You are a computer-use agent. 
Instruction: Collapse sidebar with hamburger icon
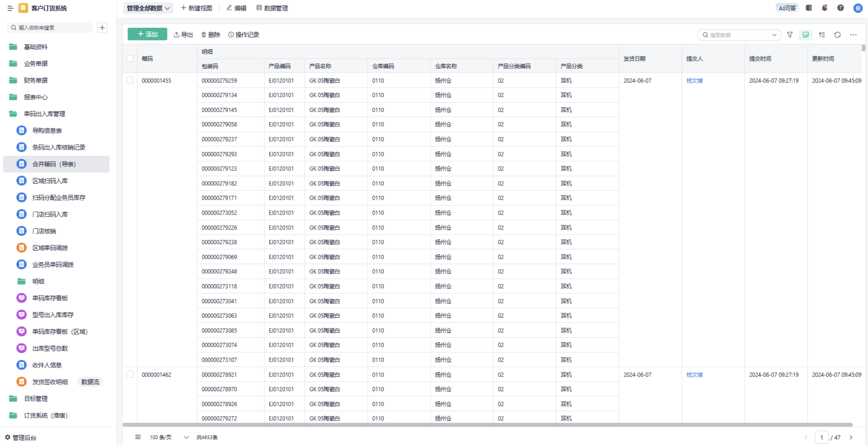point(10,8)
